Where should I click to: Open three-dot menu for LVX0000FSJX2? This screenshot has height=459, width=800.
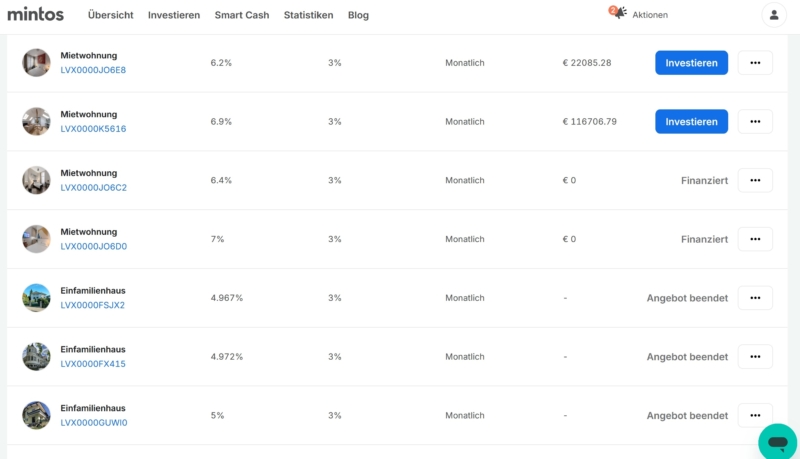(755, 298)
